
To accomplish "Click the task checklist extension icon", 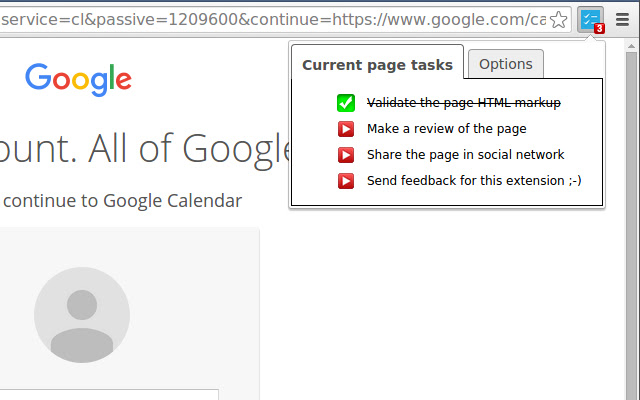I will click(x=590, y=19).
